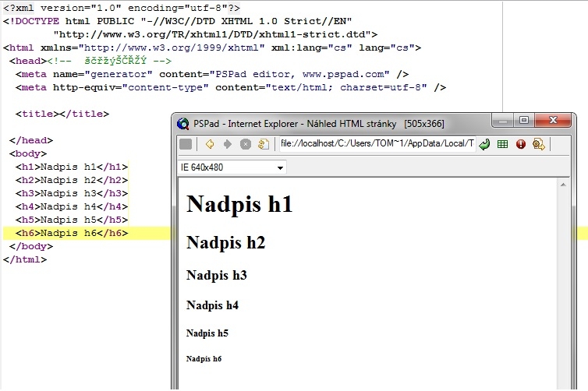Click the gray square button in preview toolbar
The image size is (588, 391).
pyautogui.click(x=186, y=144)
